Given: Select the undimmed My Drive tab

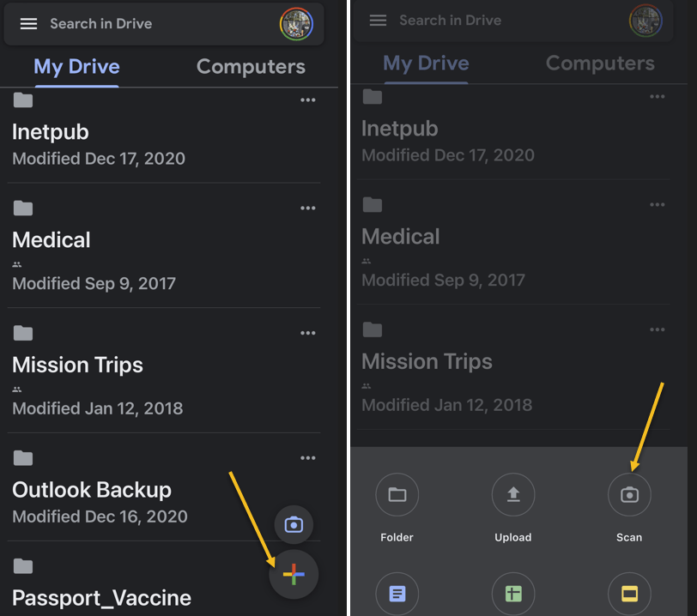Looking at the screenshot, I should point(76,67).
